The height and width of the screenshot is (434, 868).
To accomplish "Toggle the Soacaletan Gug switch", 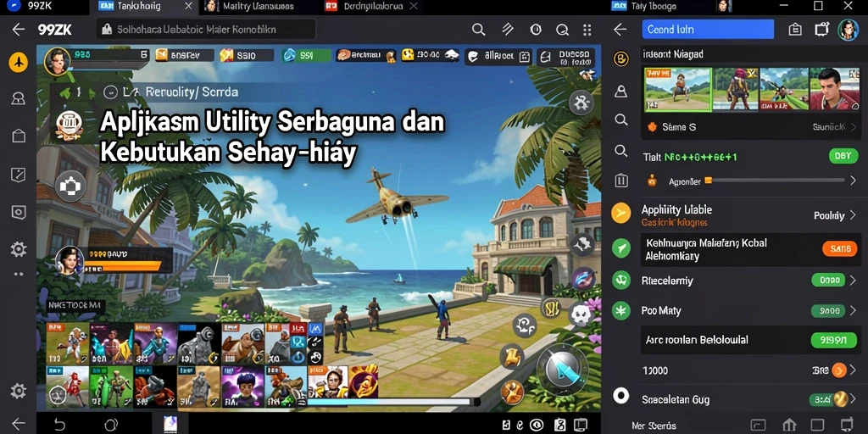I will point(828,399).
